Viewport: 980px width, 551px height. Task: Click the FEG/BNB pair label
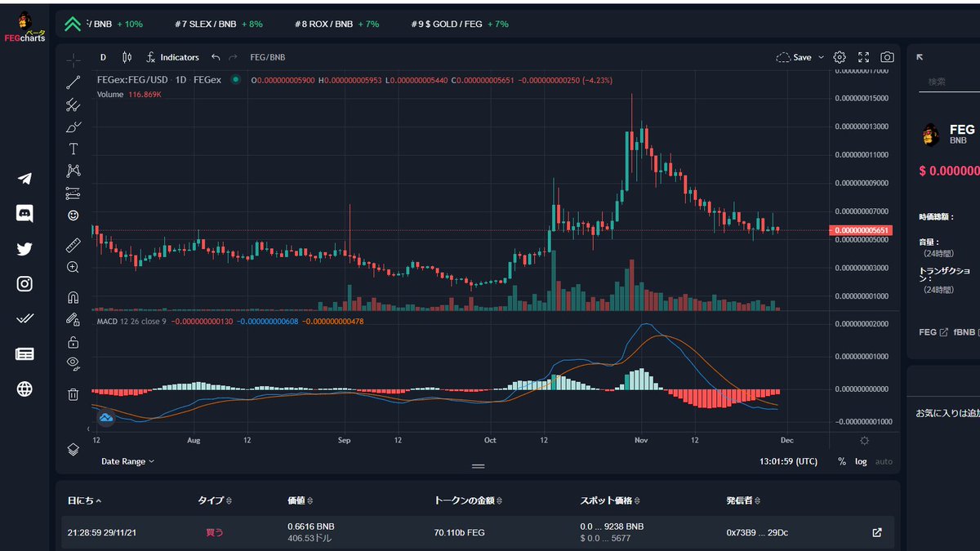(x=268, y=57)
